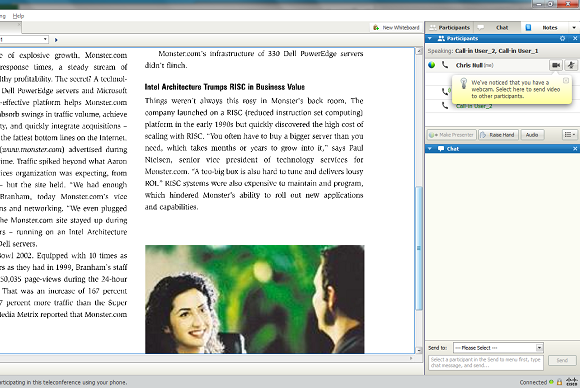Click the Cisco logo in the status bar
The image size is (580, 388).
point(572,382)
